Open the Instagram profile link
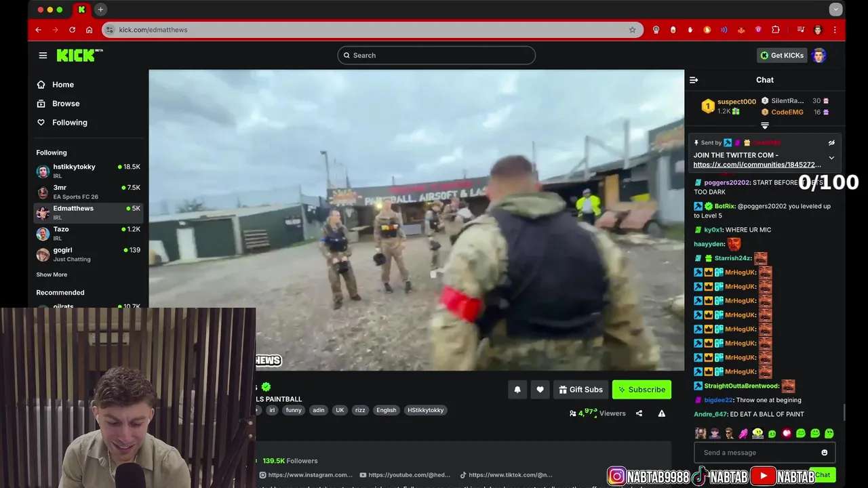The height and width of the screenshot is (488, 868). [306, 475]
